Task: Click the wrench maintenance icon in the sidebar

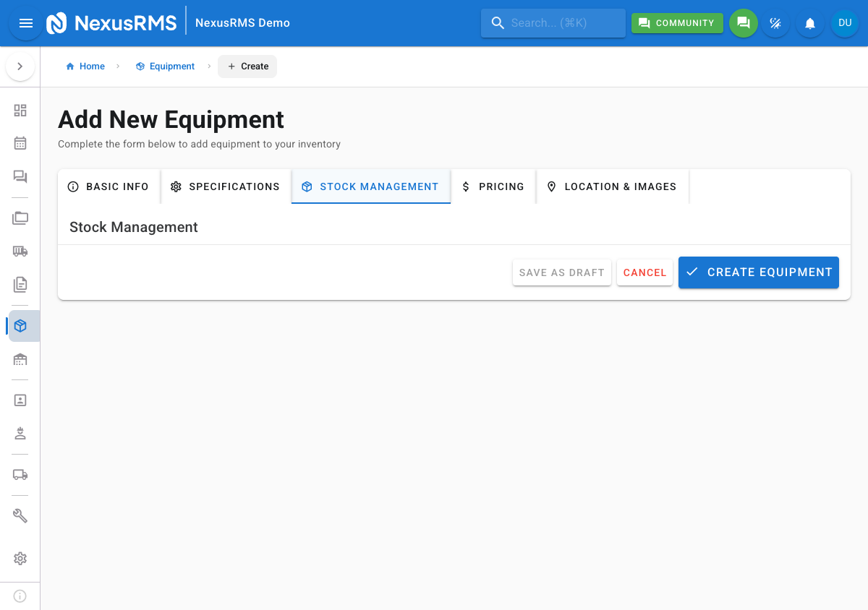Action: click(x=20, y=515)
